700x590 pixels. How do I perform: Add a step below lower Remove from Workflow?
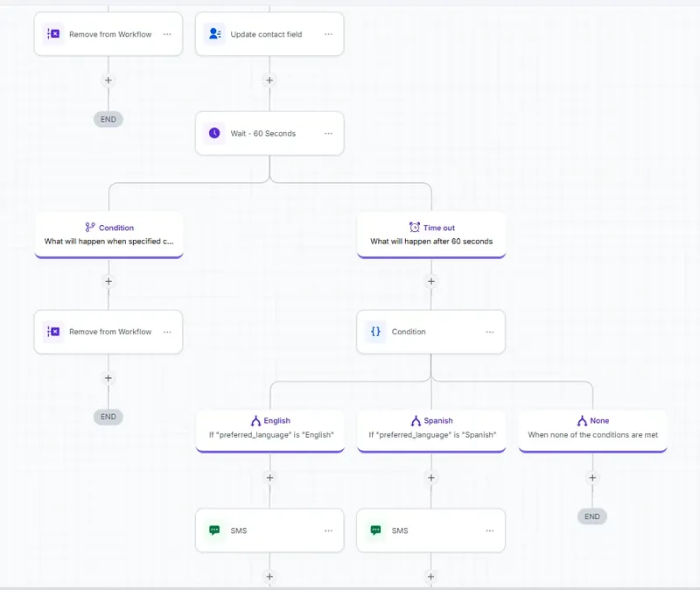point(108,378)
